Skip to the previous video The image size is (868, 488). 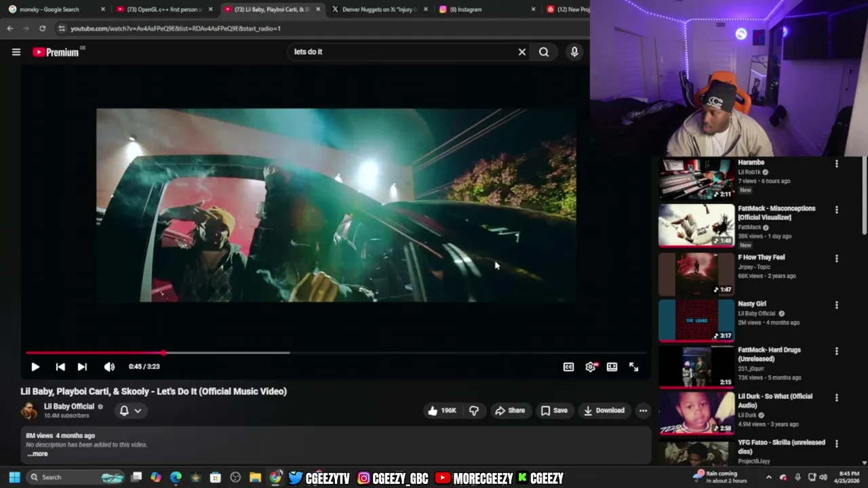pos(60,367)
